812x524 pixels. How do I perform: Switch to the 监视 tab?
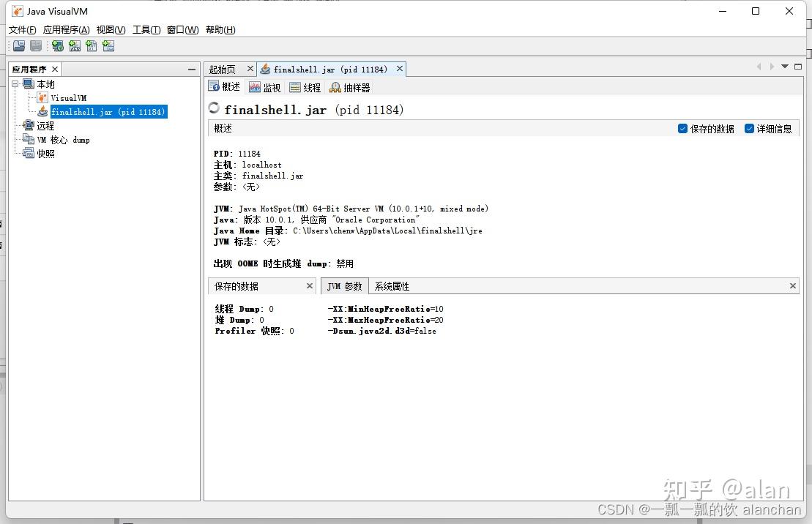click(267, 86)
